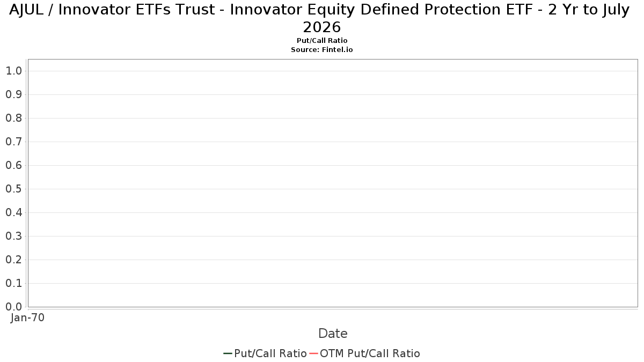Click the 0.7 y-axis label
The height and width of the screenshot is (362, 644).
point(13,142)
